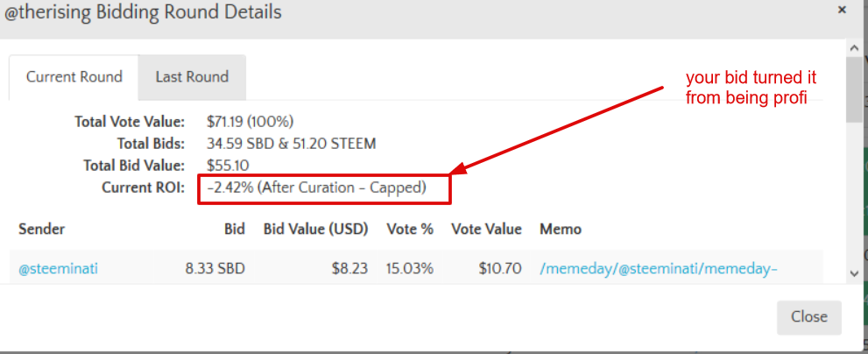868x354 pixels.
Task: Click the scrollbar down arrow
Action: [854, 273]
